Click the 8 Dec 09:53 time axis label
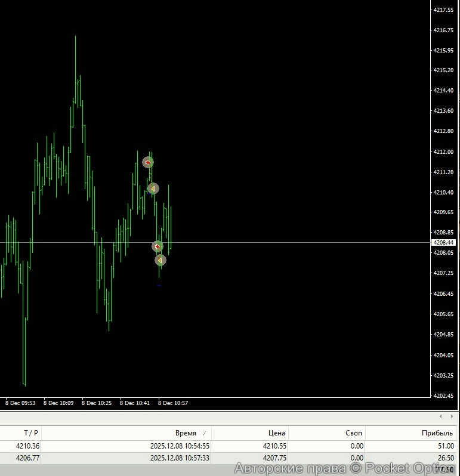Screen dimensions: 460x476 pyautogui.click(x=20, y=403)
